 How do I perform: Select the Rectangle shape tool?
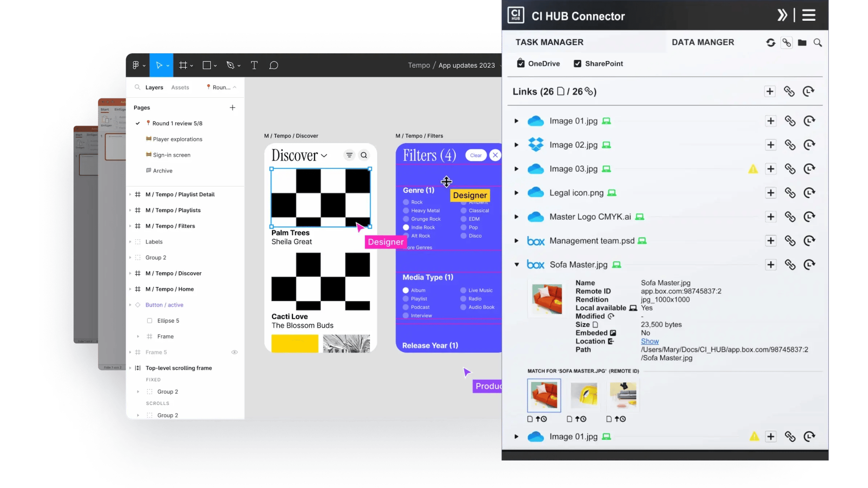pyautogui.click(x=206, y=65)
